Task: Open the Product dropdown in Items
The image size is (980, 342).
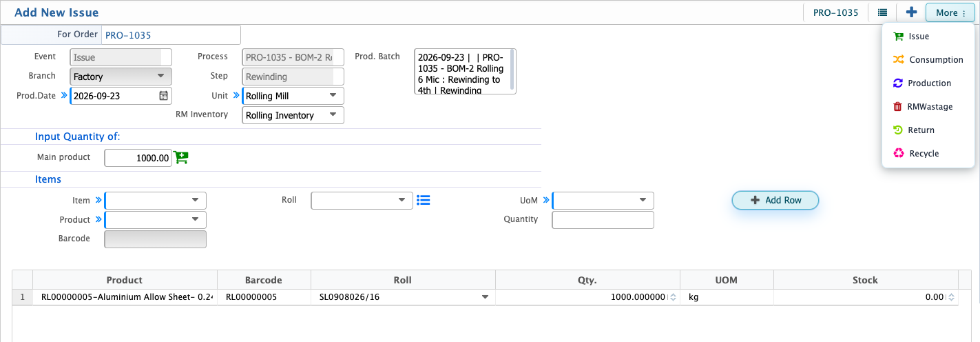Action: 155,220
